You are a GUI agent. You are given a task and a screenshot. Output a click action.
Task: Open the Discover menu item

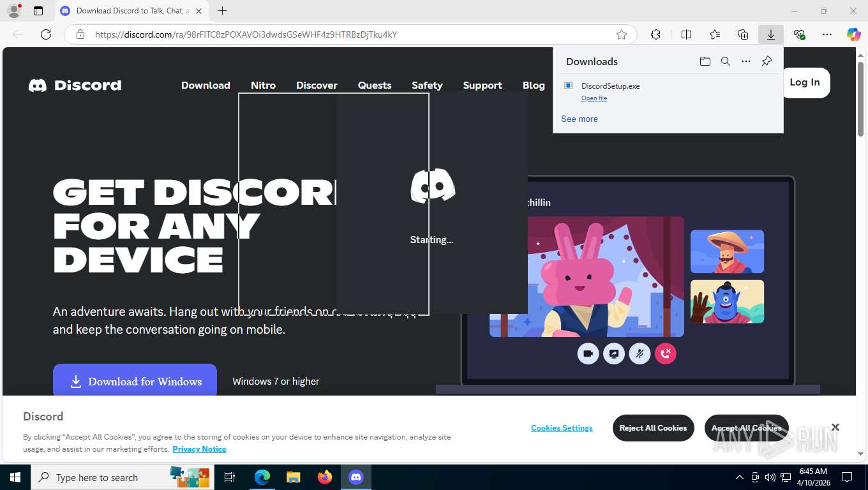tap(317, 85)
